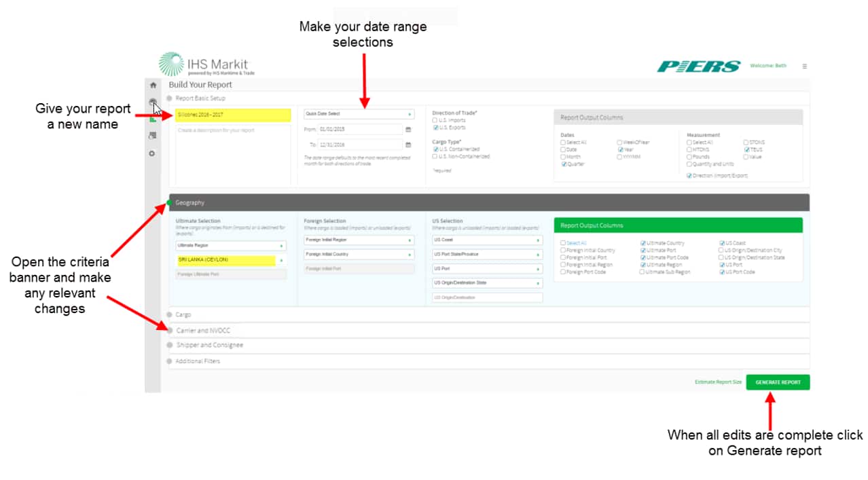Click the Estimate Report Size link
The image size is (868, 480).
718,382
